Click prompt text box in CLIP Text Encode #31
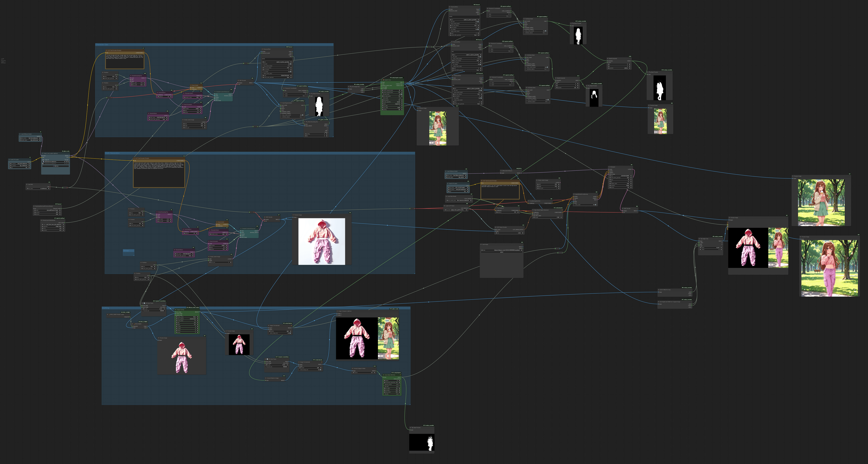Screen dimensions: 868x464 500,192
